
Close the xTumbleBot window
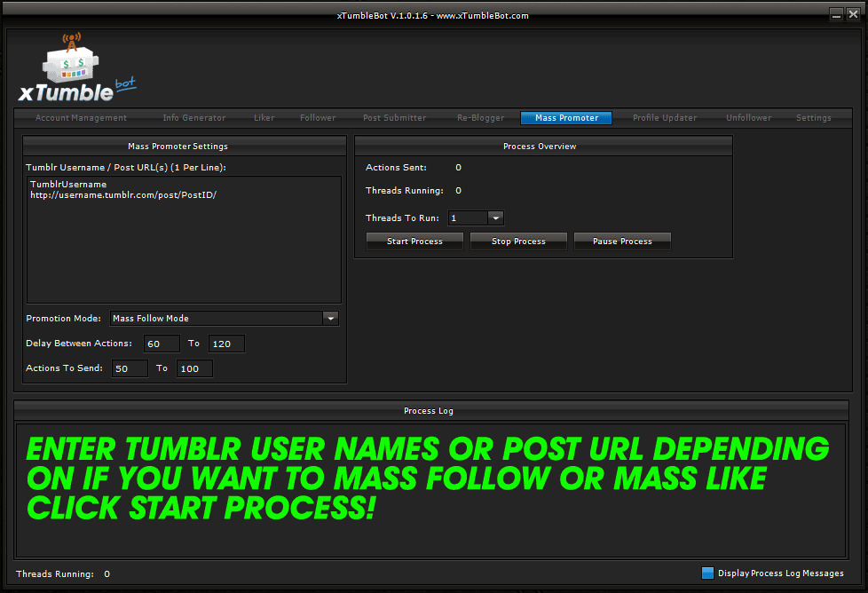pos(853,14)
